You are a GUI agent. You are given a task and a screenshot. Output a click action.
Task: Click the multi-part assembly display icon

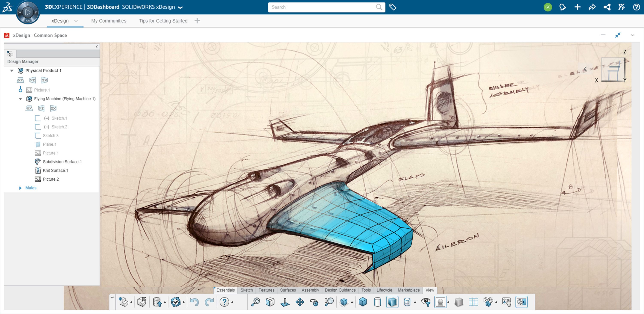[x=488, y=302]
